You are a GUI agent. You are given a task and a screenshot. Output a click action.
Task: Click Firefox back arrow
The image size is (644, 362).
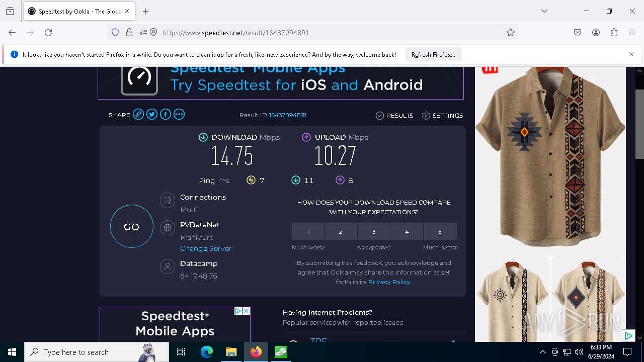(12, 32)
